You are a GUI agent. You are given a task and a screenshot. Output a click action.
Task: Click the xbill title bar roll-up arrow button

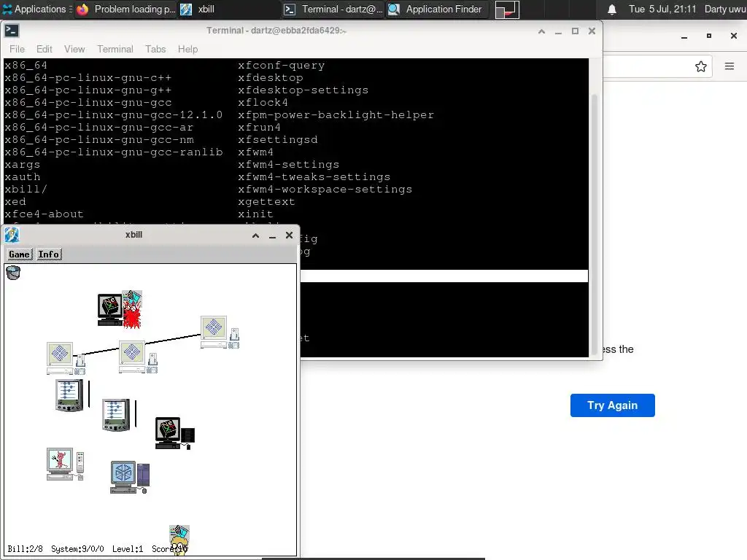click(256, 236)
